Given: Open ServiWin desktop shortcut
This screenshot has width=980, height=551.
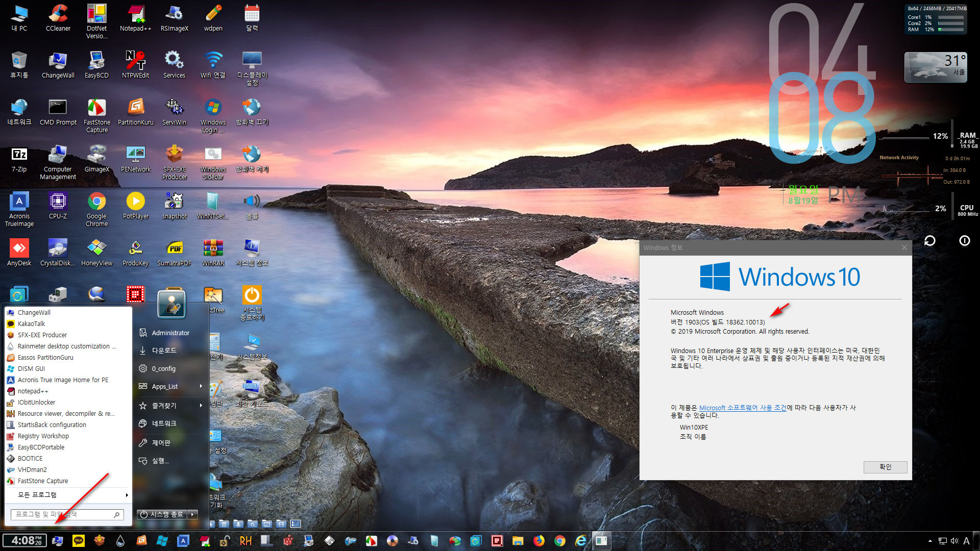Looking at the screenshot, I should click(174, 112).
